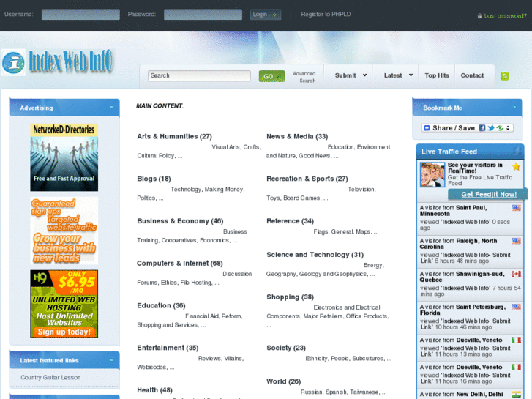Open Share/Save dropdown arrows

click(508, 128)
